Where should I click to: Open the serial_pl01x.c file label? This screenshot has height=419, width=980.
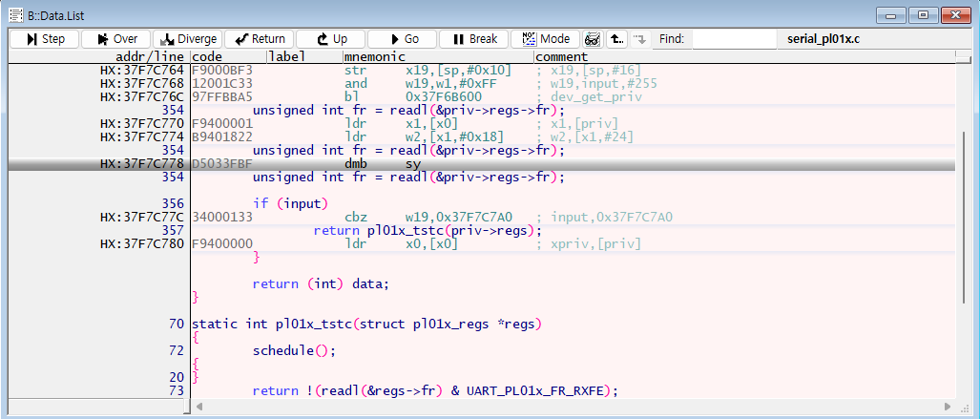824,39
